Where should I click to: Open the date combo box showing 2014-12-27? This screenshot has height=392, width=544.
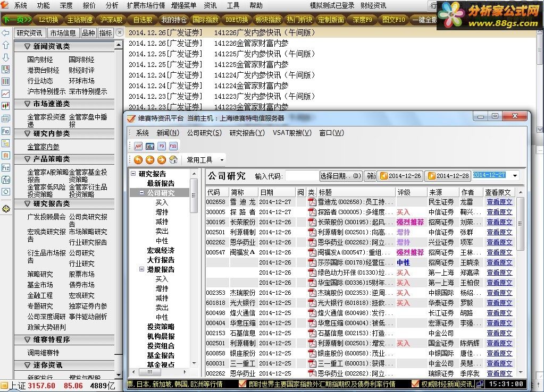pos(496,175)
